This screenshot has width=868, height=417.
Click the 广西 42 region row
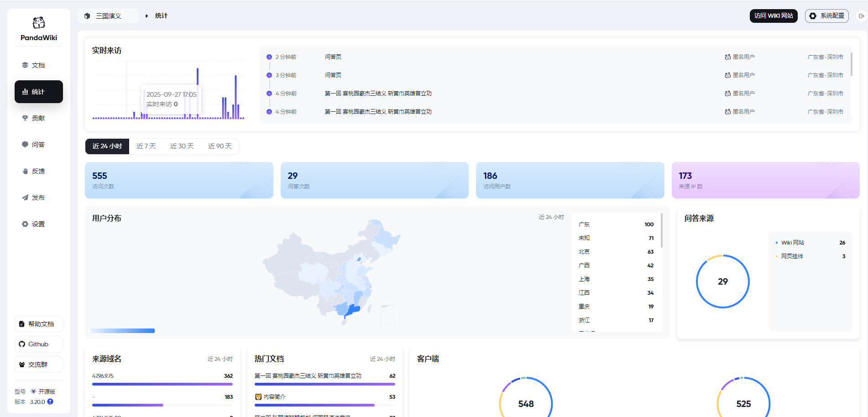(x=616, y=266)
